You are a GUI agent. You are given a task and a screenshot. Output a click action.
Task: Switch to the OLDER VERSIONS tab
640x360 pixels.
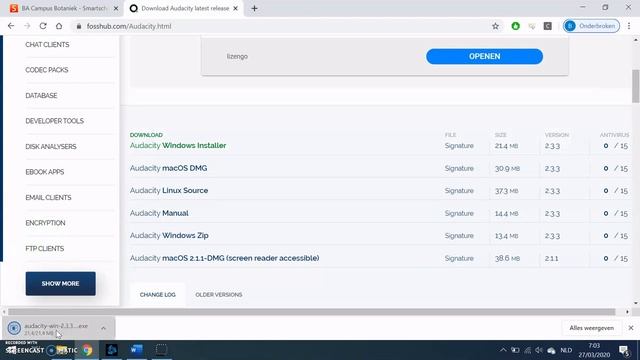click(219, 294)
